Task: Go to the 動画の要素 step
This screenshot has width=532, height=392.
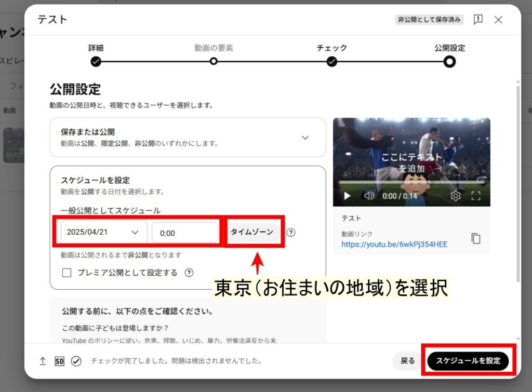Action: pos(214,61)
